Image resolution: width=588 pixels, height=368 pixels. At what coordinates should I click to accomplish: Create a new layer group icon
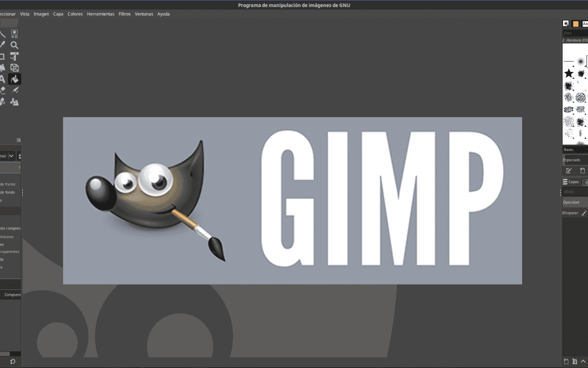[x=574, y=361]
